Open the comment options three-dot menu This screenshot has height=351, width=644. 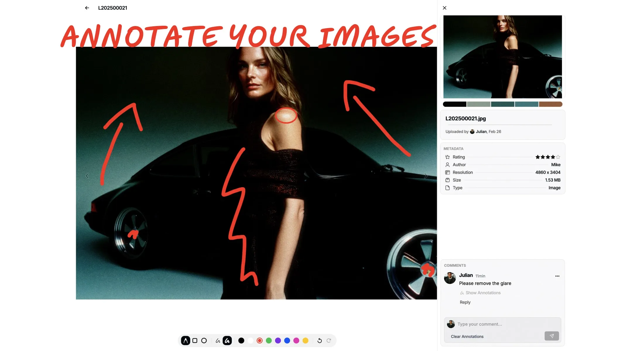tap(557, 276)
